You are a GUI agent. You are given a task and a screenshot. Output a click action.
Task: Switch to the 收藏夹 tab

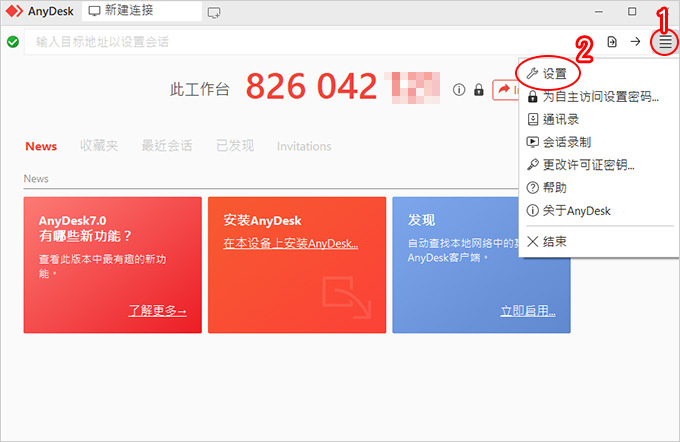(x=99, y=146)
